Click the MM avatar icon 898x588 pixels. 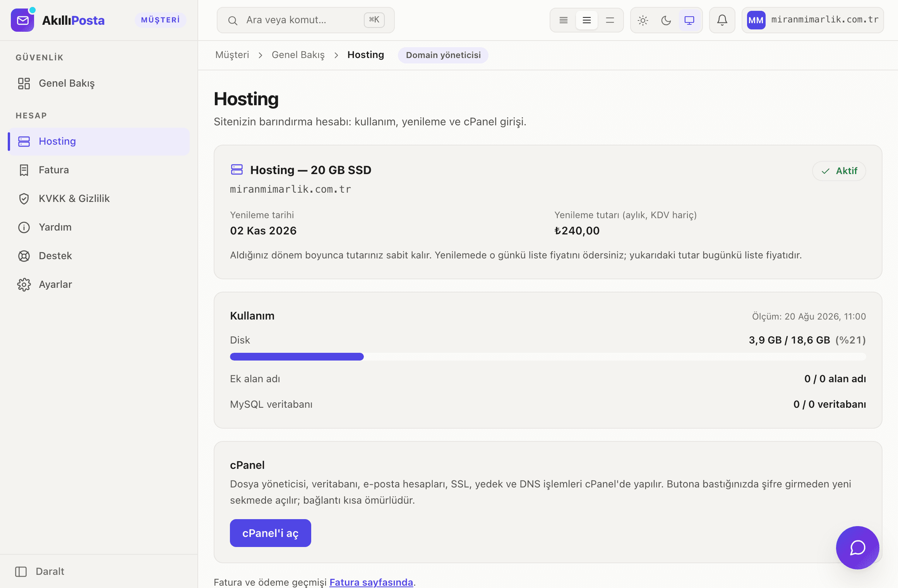click(756, 20)
